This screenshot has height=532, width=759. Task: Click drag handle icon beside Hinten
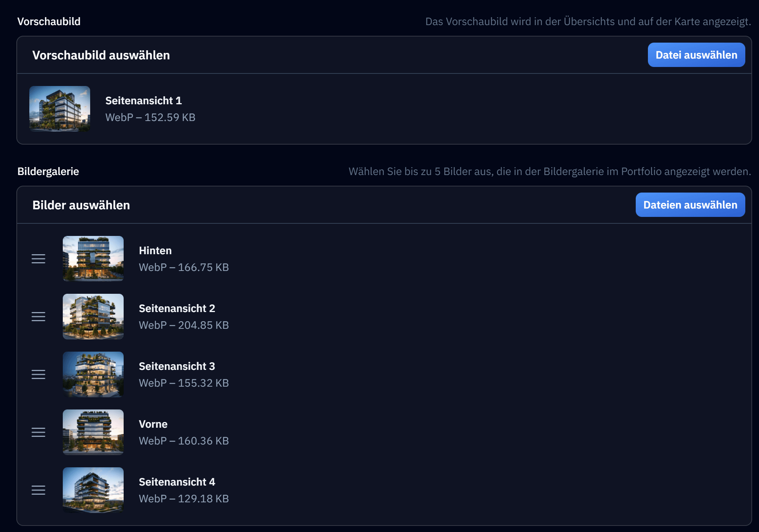click(38, 259)
